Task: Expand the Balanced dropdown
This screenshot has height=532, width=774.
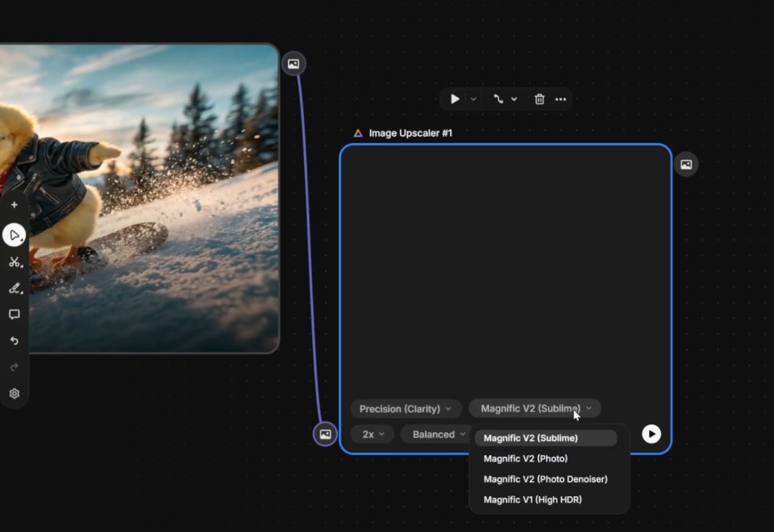Action: pyautogui.click(x=439, y=434)
